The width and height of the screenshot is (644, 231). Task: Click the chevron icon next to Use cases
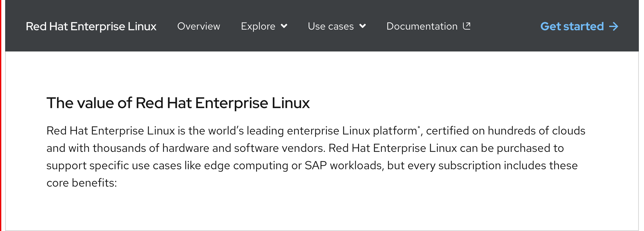(x=363, y=26)
